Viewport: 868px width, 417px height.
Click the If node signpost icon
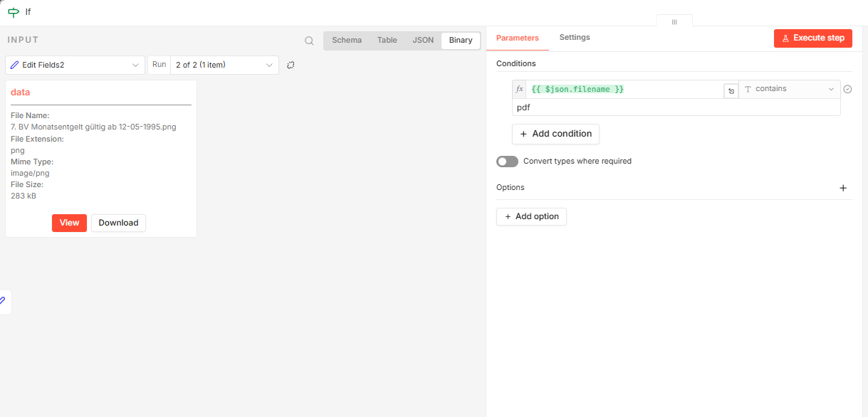click(13, 12)
